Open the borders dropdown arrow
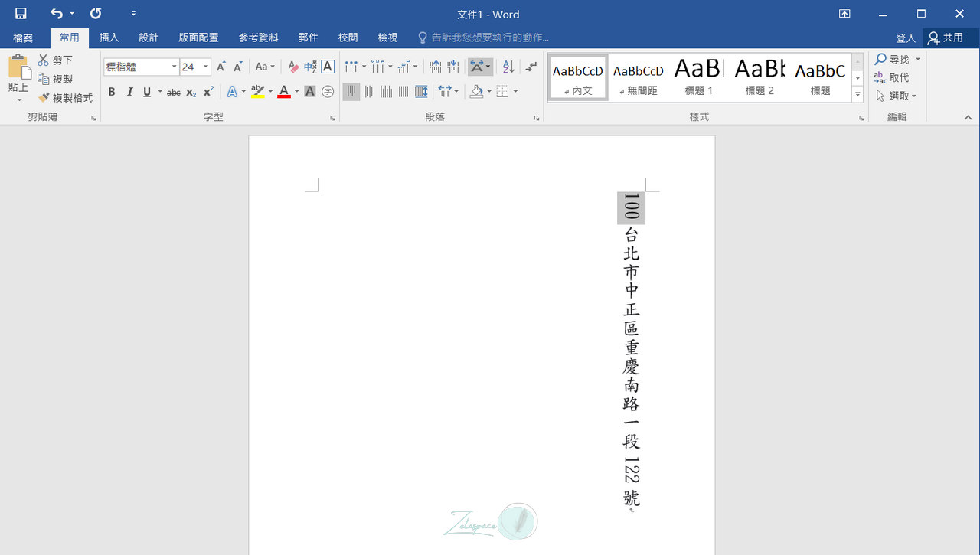Screen dimensions: 980x555 point(515,92)
